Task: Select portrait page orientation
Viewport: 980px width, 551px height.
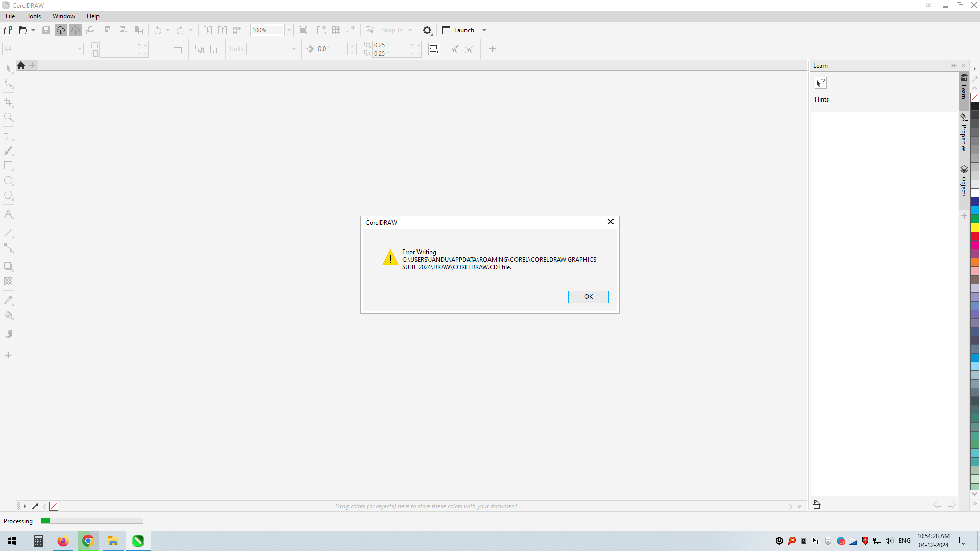Action: click(162, 49)
